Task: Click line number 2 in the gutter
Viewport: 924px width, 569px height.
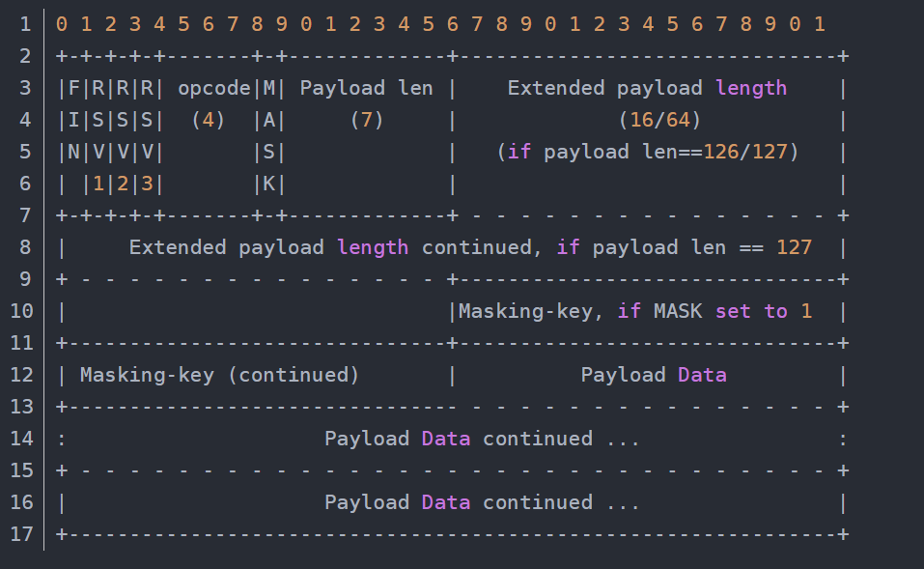Action: coord(25,57)
